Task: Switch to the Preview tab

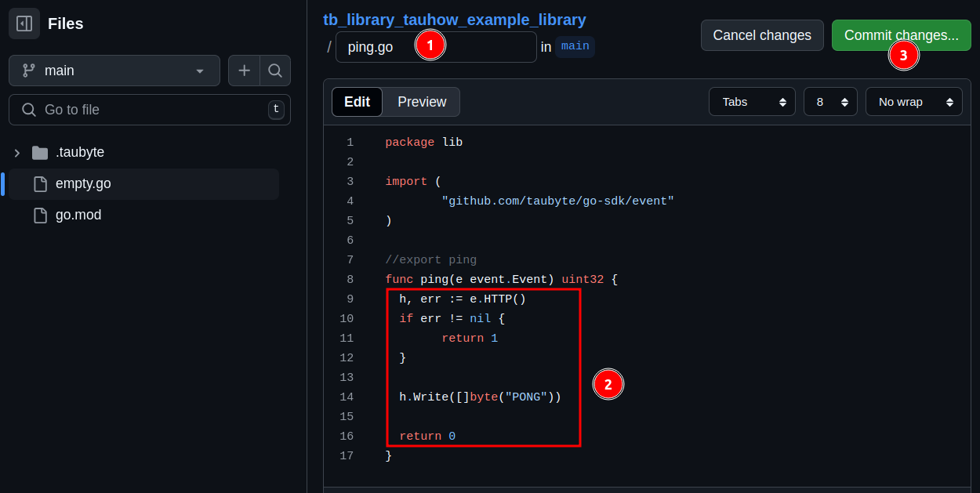Action: pos(421,102)
